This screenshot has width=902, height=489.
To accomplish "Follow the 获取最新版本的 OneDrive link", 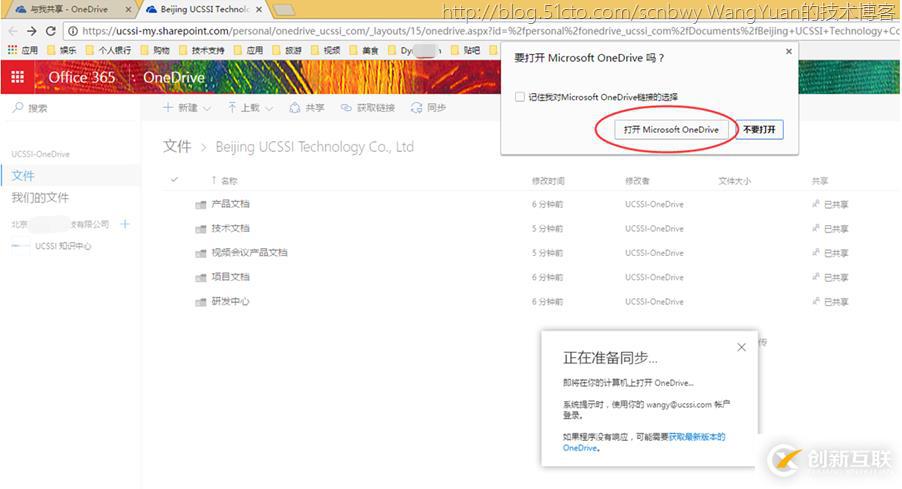I will click(x=696, y=437).
